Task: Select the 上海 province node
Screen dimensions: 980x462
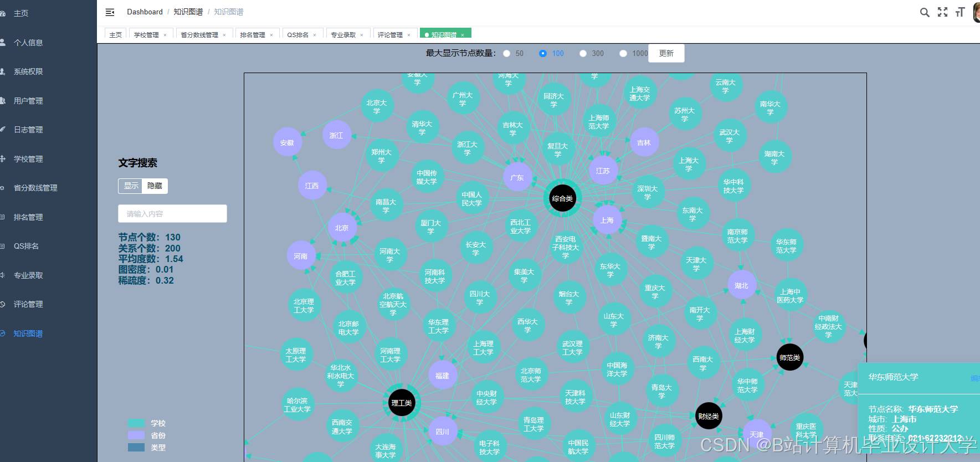Action: tap(607, 220)
